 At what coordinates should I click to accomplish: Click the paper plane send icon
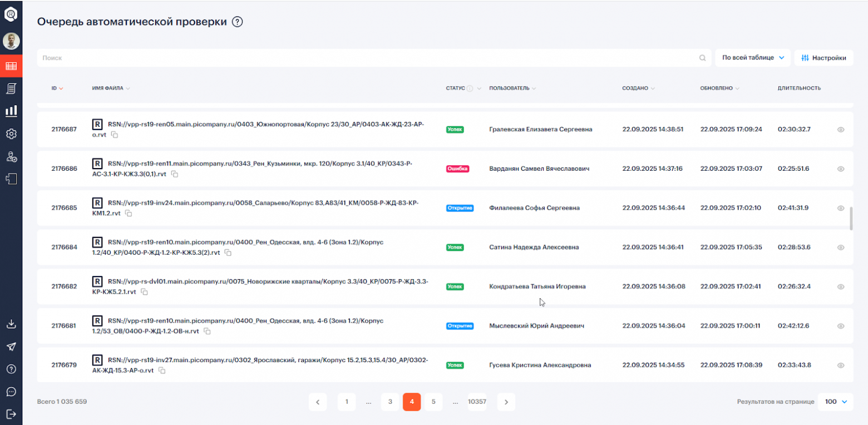[x=11, y=347]
